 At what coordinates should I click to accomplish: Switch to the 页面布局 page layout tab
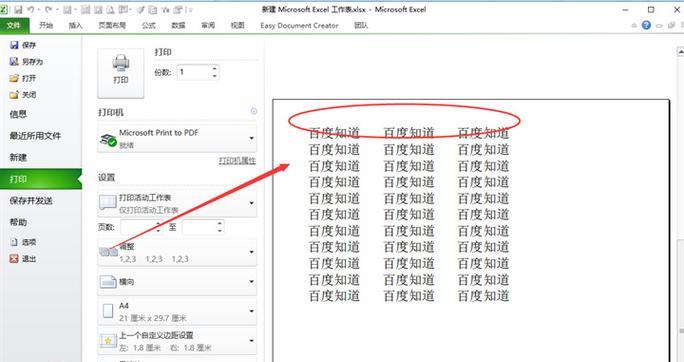(x=112, y=25)
